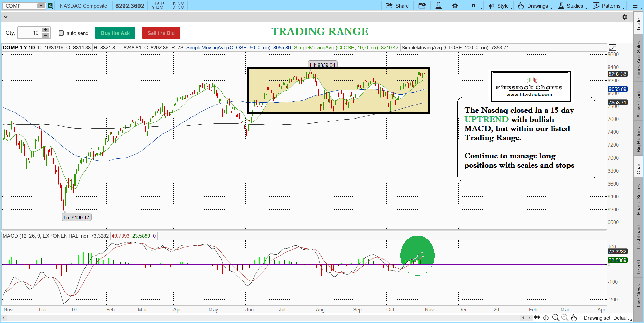Screen dimensions: 644x323
Task: Open the Active Trader side tab
Action: tap(639, 103)
